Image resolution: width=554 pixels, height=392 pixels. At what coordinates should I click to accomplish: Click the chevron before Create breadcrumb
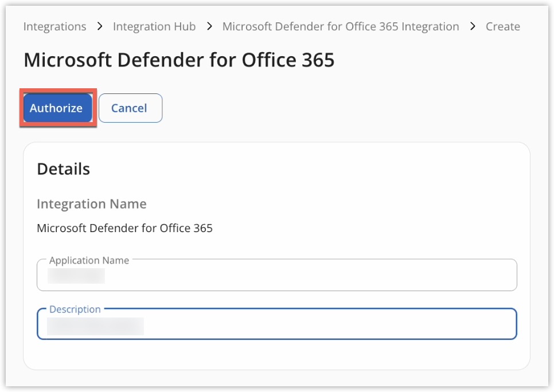click(x=474, y=26)
